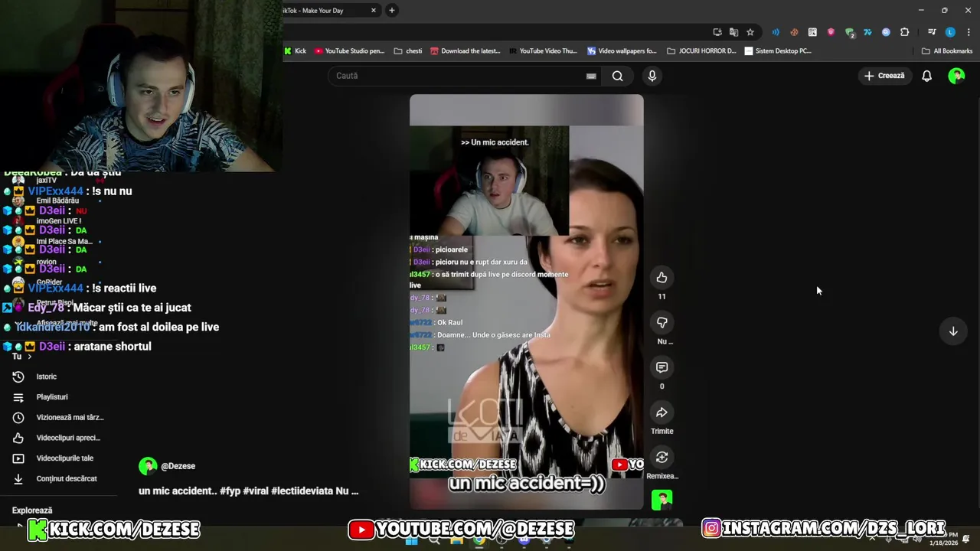Open the @Dezese channel link
The height and width of the screenshot is (551, 980).
point(178,466)
